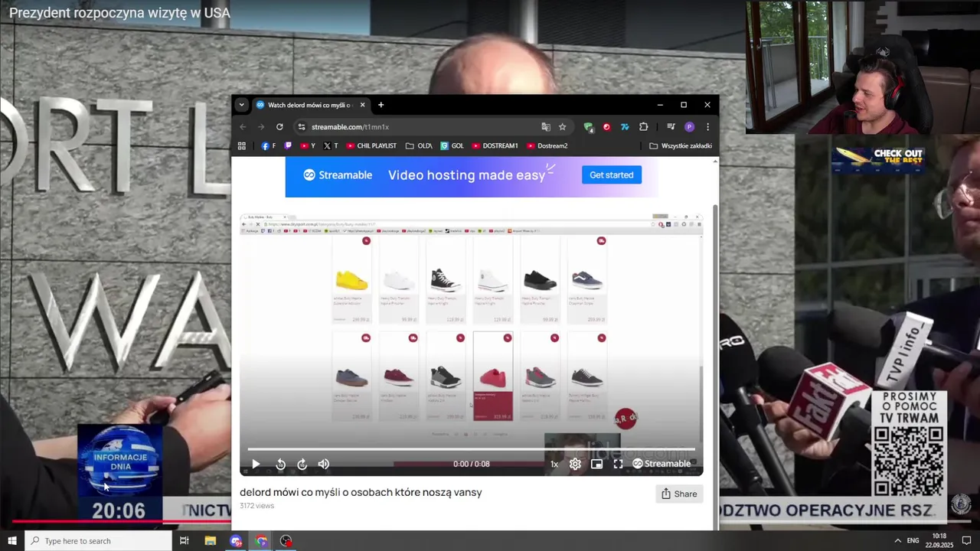Click the 'CHECK OUT THE REST' stream overlay
This screenshot has height=551, width=980.
point(878,160)
